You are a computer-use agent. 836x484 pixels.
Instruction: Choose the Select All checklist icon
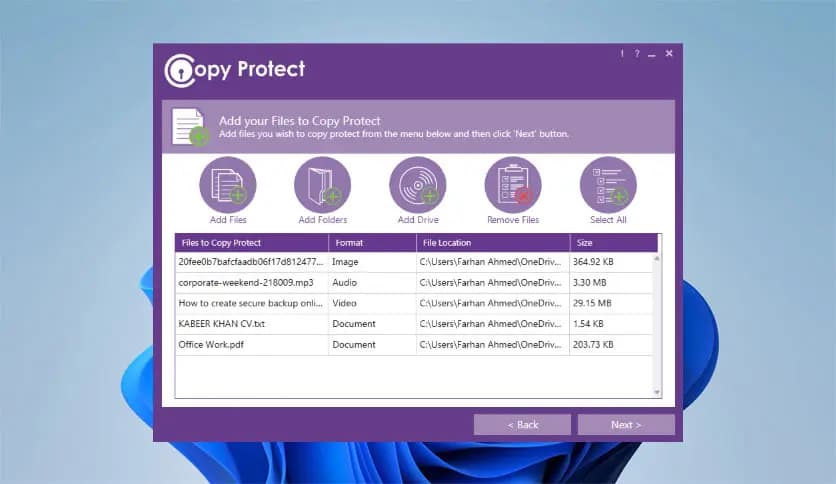coord(608,185)
